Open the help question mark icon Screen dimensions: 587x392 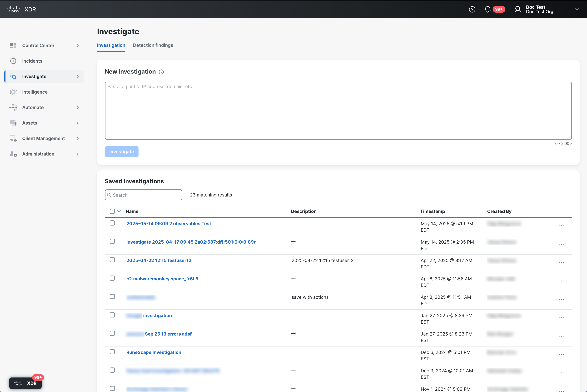pyautogui.click(x=472, y=9)
